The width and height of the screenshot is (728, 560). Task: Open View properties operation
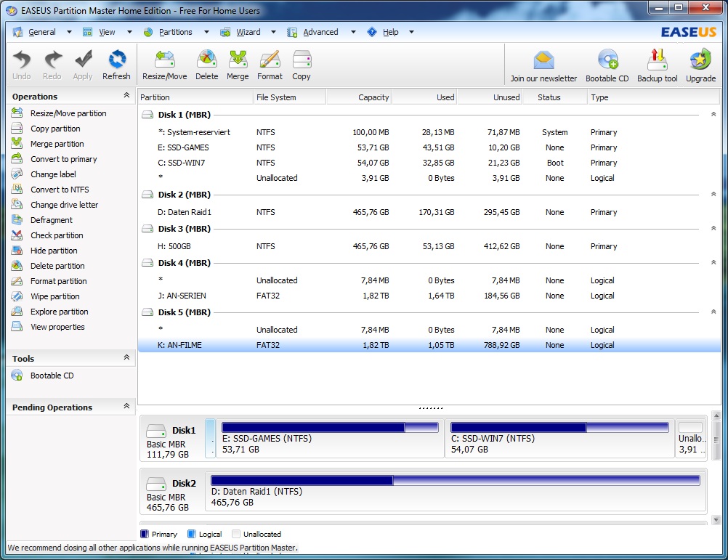tap(48, 327)
